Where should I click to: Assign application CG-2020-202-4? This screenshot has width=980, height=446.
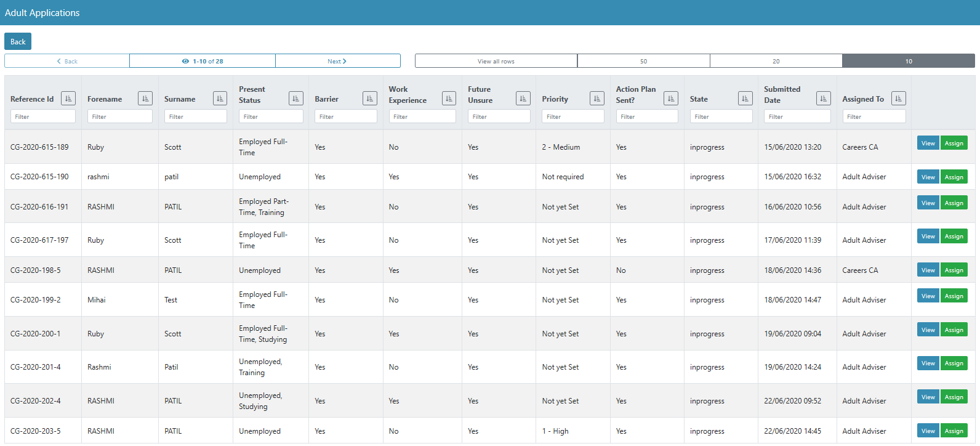[x=954, y=397]
